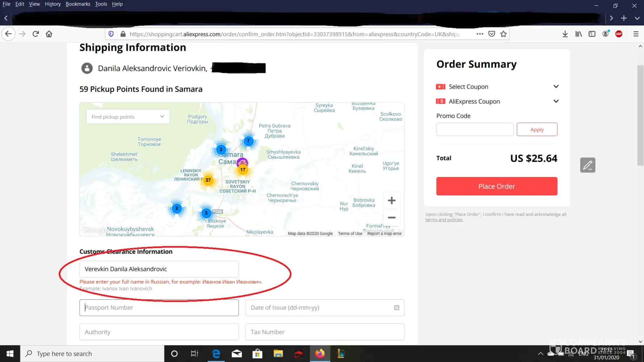The image size is (644, 362).
Task: Open the Downloads panel
Action: [565, 34]
